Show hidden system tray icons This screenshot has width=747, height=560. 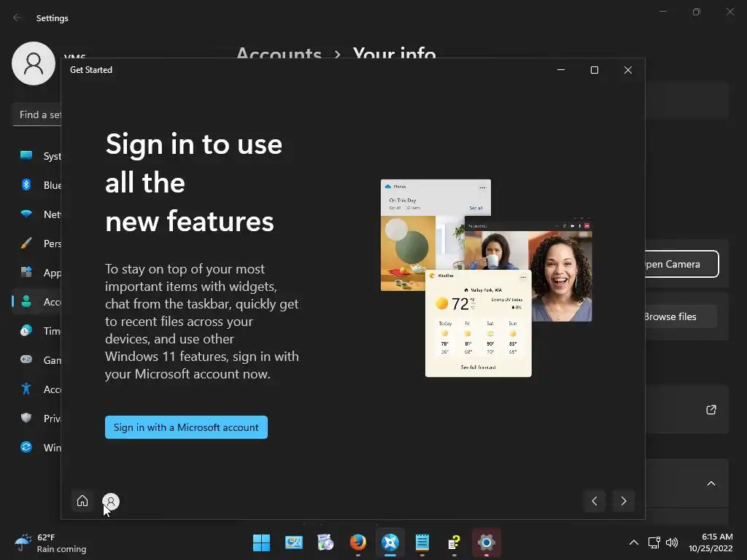(634, 542)
